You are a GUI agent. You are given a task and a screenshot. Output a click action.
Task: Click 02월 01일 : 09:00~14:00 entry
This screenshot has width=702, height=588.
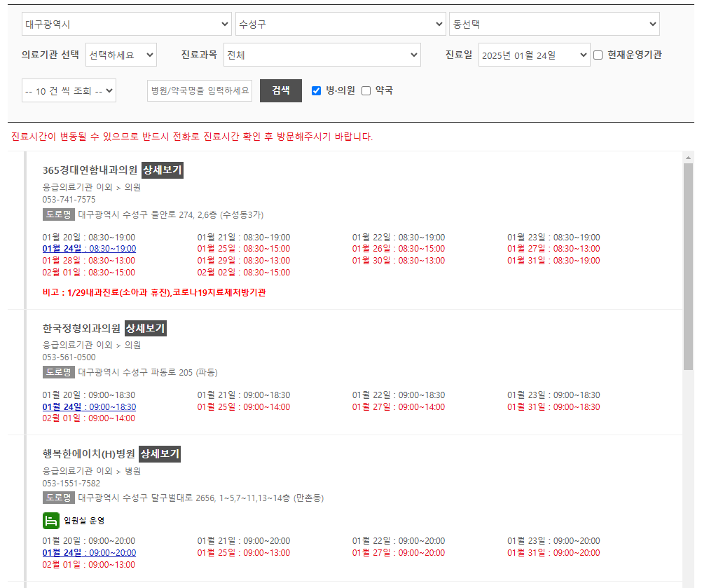89,418
